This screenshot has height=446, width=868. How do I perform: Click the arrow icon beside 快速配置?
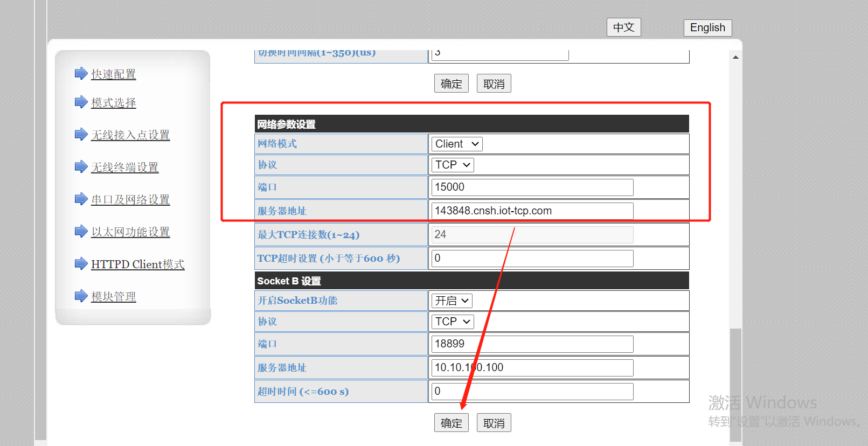point(81,73)
